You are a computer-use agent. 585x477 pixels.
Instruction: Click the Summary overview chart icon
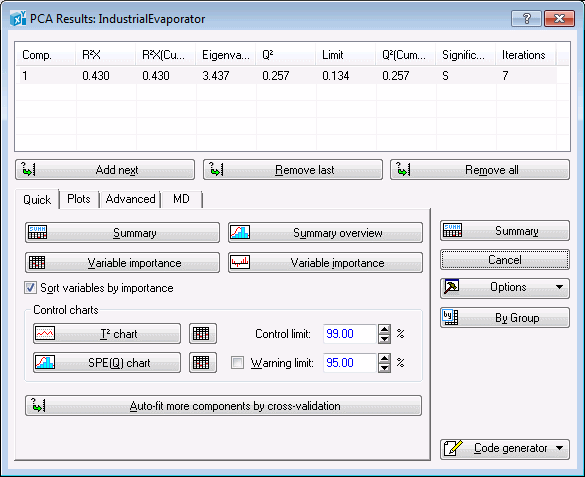click(x=240, y=232)
